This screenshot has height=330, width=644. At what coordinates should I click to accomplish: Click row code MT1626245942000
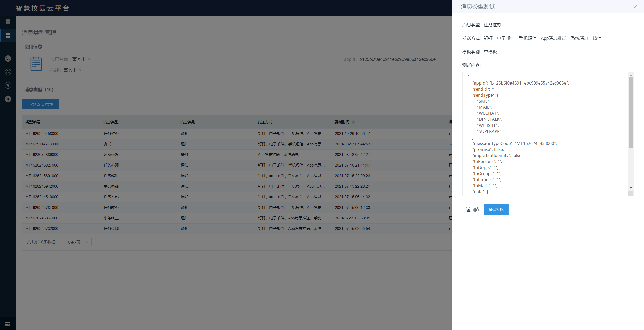pos(42,186)
